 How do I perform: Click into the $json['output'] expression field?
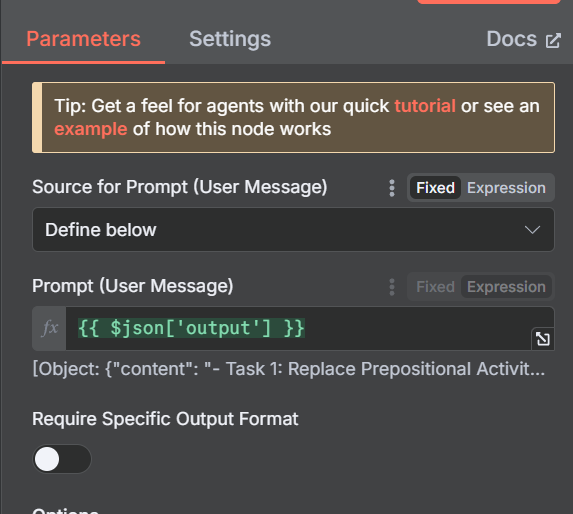coord(298,328)
